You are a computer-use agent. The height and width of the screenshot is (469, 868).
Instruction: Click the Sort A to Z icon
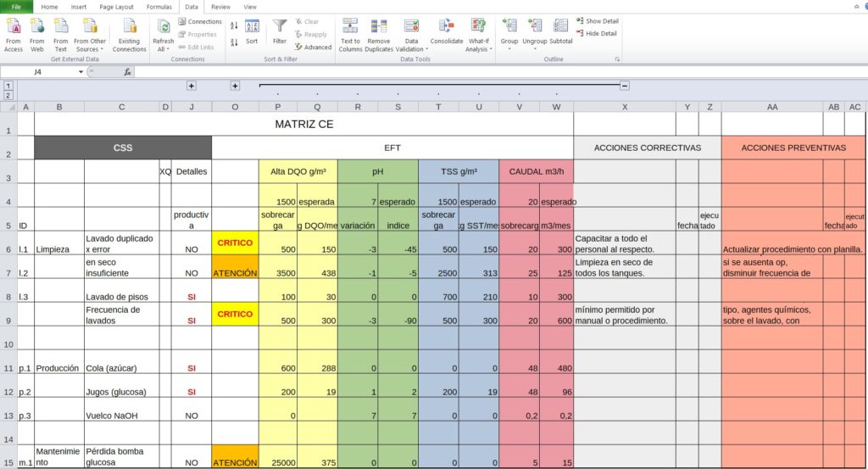click(x=234, y=25)
